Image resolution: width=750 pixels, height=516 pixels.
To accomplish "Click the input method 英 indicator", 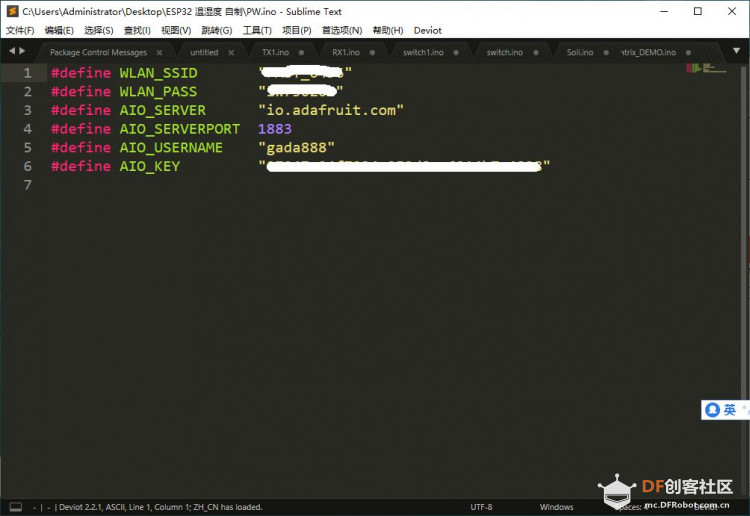I will pos(729,410).
